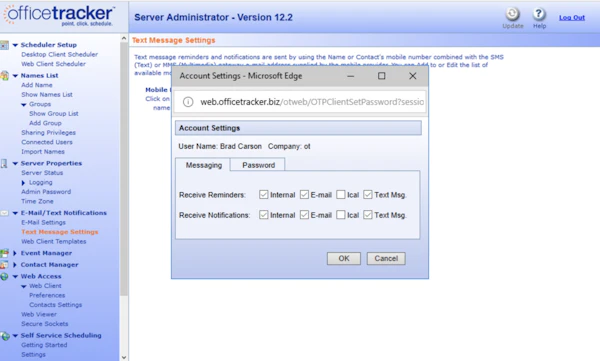Click the sidebar scroll up arrow

point(124,38)
